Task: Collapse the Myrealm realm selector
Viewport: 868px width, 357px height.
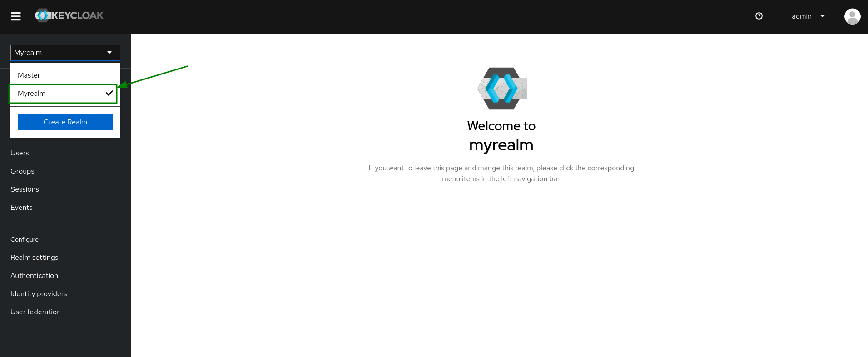Action: pyautogui.click(x=59, y=53)
